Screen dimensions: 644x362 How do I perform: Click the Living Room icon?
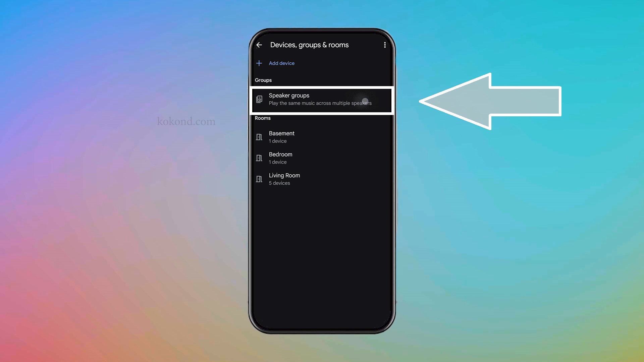coord(259,179)
